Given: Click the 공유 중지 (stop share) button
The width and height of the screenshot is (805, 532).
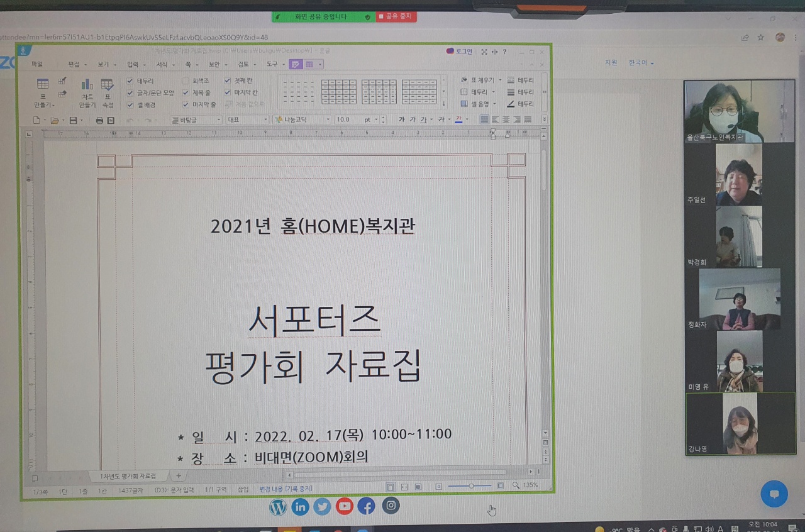Looking at the screenshot, I should [396, 16].
